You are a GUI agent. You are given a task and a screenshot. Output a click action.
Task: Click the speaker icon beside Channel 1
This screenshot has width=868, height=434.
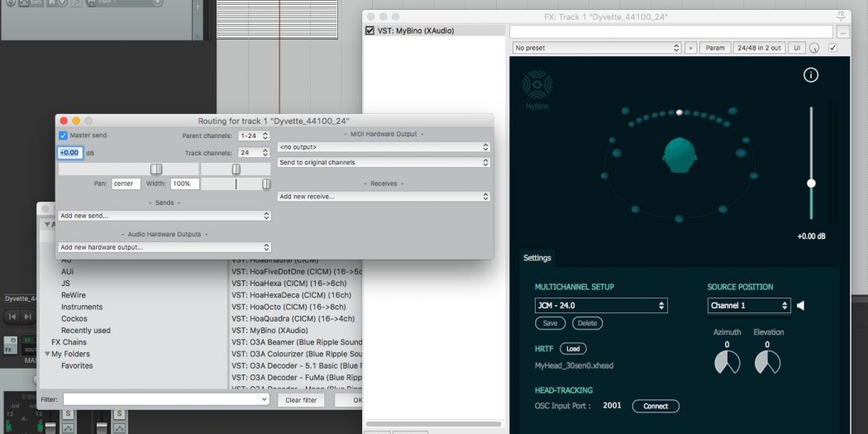800,306
